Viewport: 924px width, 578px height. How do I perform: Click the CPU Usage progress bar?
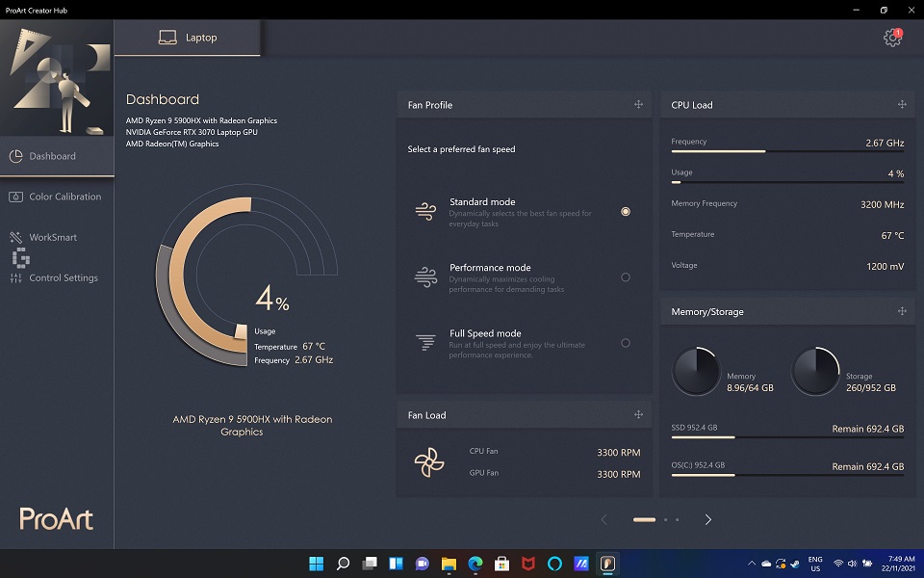[787, 182]
